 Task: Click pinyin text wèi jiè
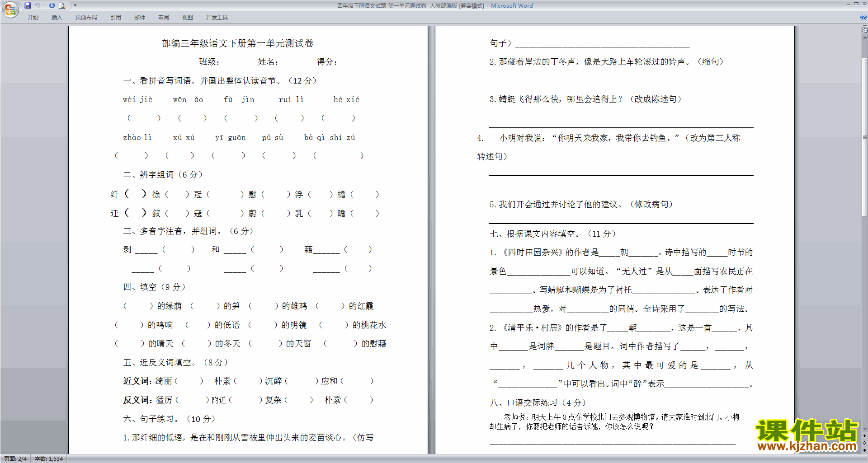pos(138,99)
